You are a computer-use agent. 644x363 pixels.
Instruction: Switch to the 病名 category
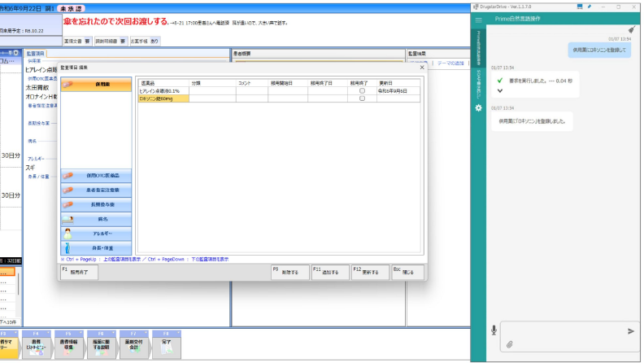click(x=96, y=218)
